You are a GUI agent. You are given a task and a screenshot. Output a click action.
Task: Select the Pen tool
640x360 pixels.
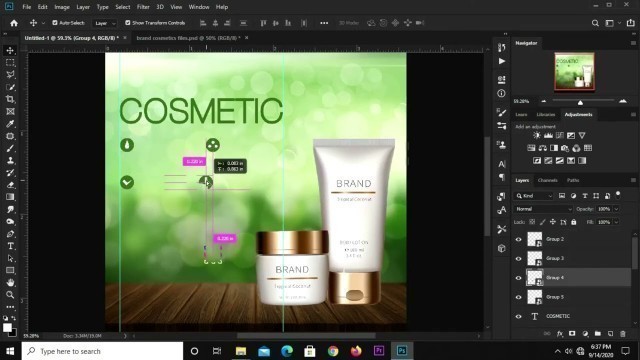10,234
